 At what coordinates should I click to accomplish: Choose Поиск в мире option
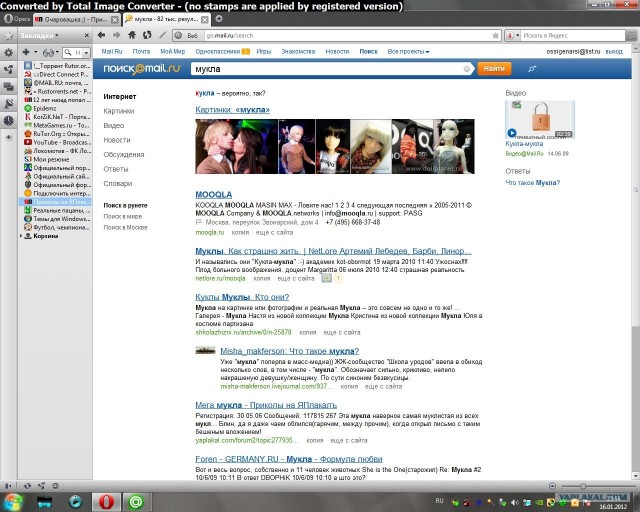pyautogui.click(x=123, y=216)
